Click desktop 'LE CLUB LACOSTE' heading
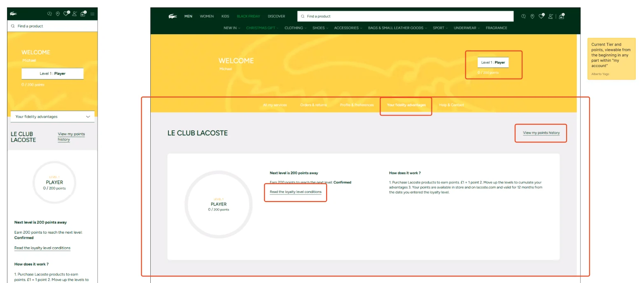The height and width of the screenshot is (283, 644). (198, 133)
